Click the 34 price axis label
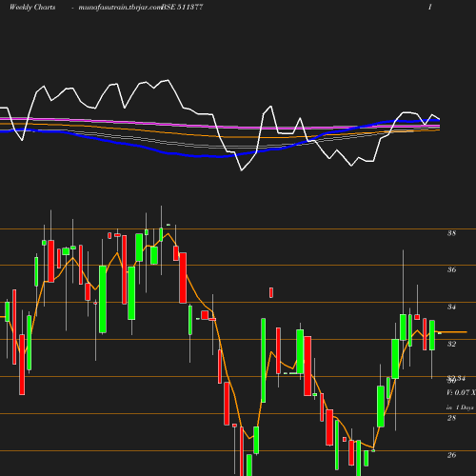Image resolution: width=476 pixels, height=476 pixels. [451, 307]
